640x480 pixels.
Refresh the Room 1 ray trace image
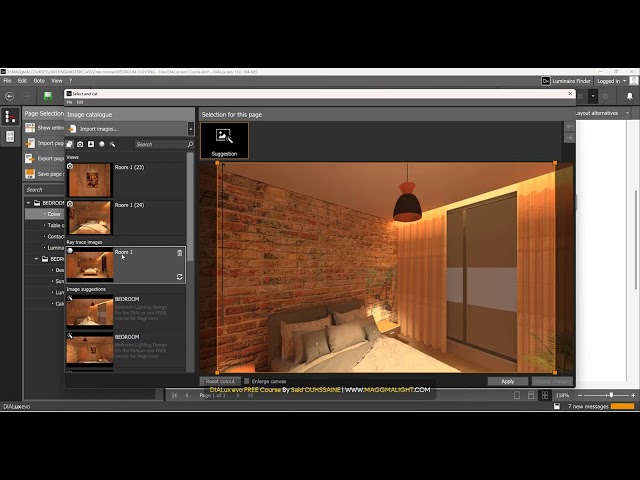(x=180, y=277)
